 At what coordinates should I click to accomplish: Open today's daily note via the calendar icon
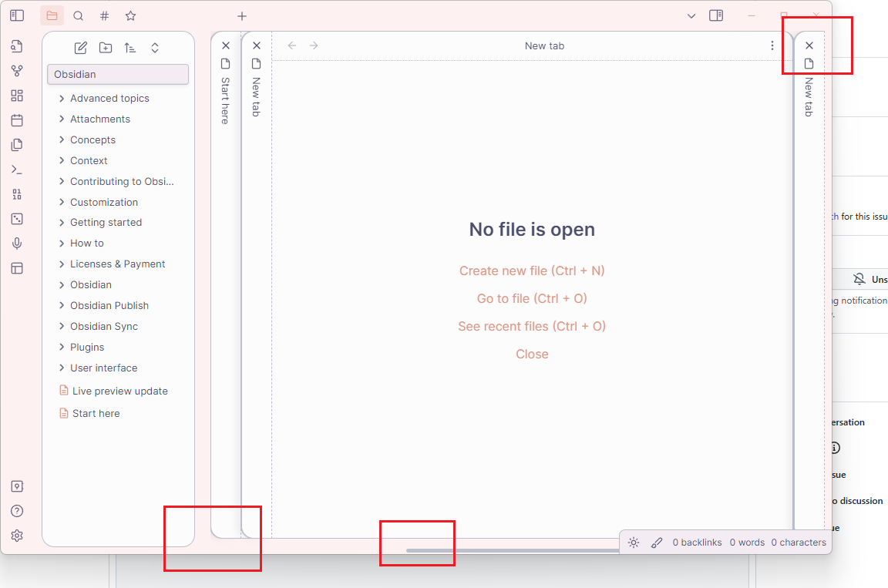(17, 120)
